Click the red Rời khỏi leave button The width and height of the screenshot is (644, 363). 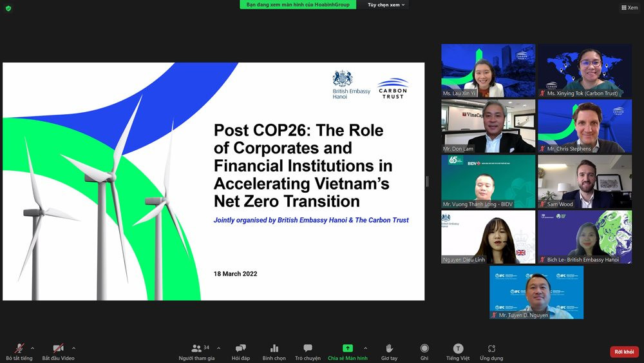tap(624, 352)
